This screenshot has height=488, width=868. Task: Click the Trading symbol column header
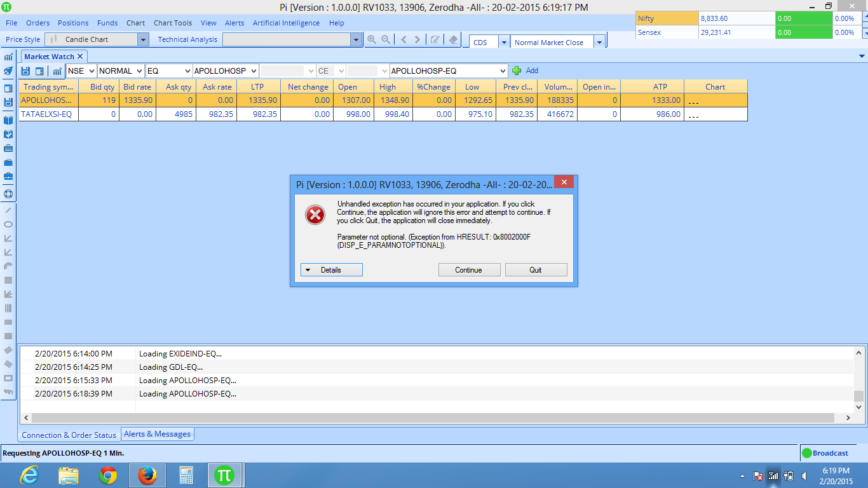click(x=49, y=87)
